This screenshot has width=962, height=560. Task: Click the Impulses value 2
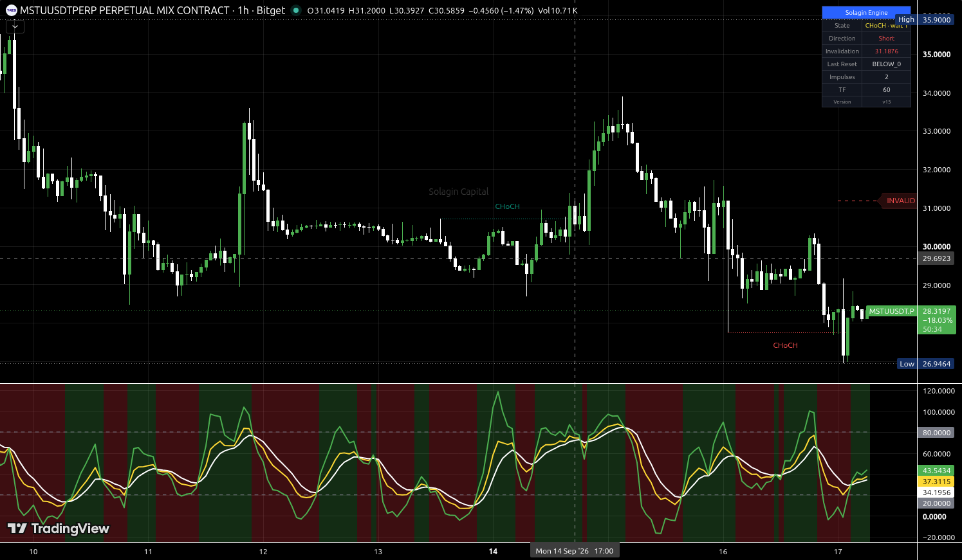(x=886, y=77)
